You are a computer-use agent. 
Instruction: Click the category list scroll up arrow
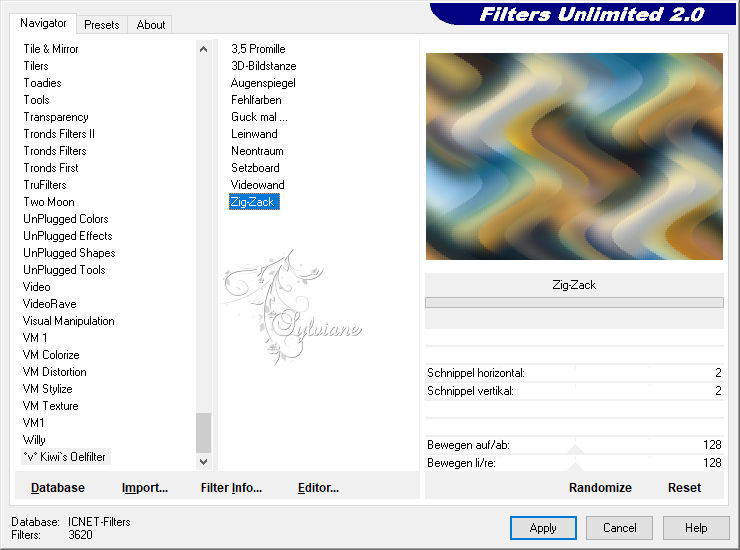203,49
